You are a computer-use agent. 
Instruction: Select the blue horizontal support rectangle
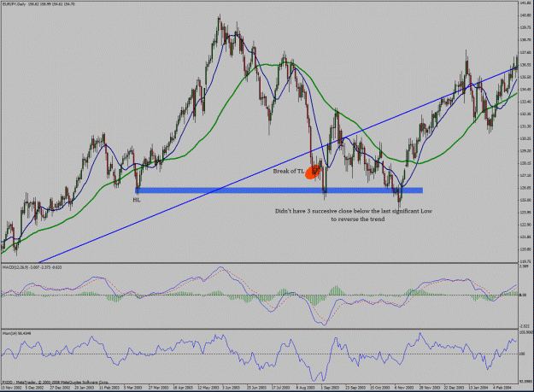pos(279,190)
